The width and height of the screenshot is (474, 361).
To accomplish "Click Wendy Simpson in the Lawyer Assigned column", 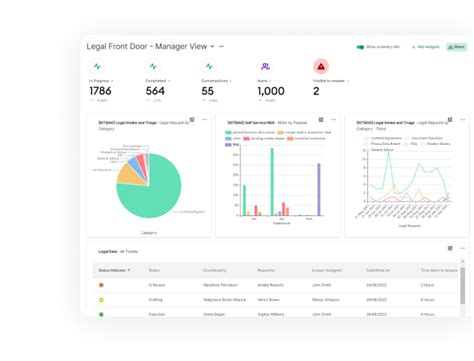I will [x=326, y=300].
